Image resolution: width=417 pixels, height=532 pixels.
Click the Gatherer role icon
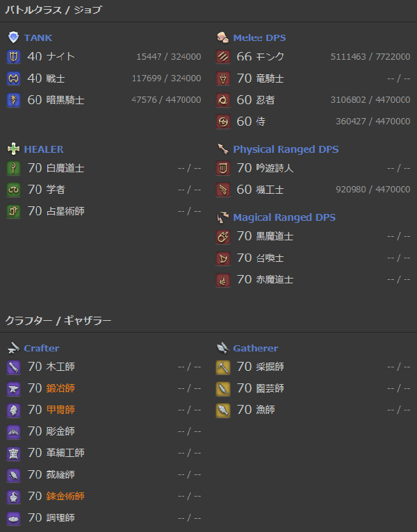[x=223, y=348]
